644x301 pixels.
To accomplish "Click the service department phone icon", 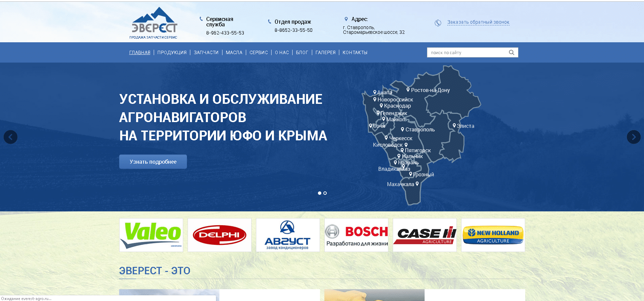I will pyautogui.click(x=201, y=19).
